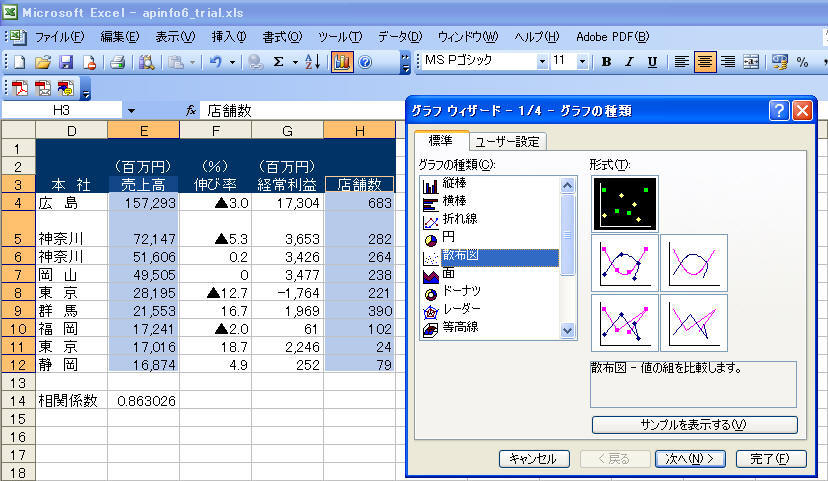This screenshot has height=481, width=828.
Task: Expand the Name Box dropdown arrow
Action: pyautogui.click(x=131, y=110)
